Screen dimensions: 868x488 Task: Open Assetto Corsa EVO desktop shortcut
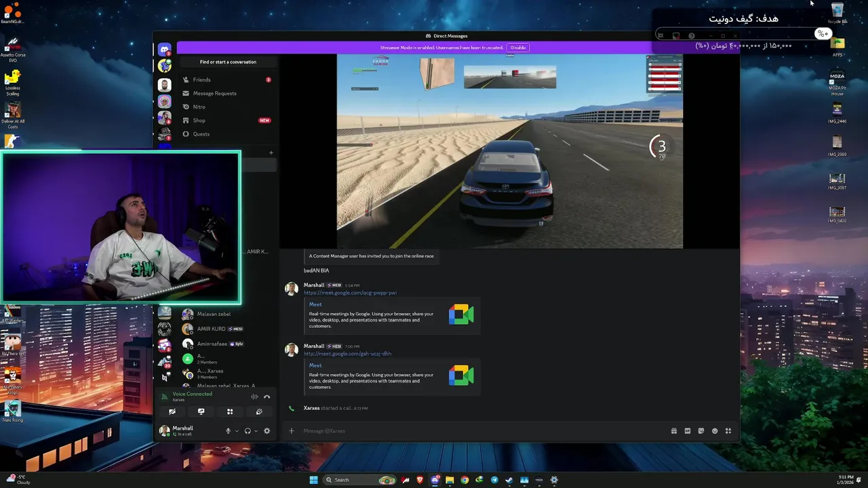point(12,50)
